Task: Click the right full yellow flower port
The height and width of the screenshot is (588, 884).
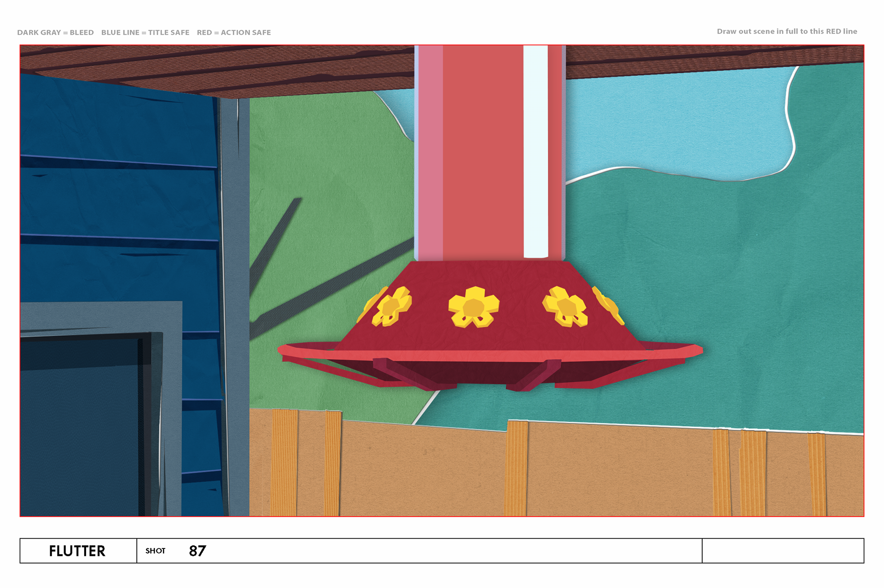Action: [x=565, y=307]
